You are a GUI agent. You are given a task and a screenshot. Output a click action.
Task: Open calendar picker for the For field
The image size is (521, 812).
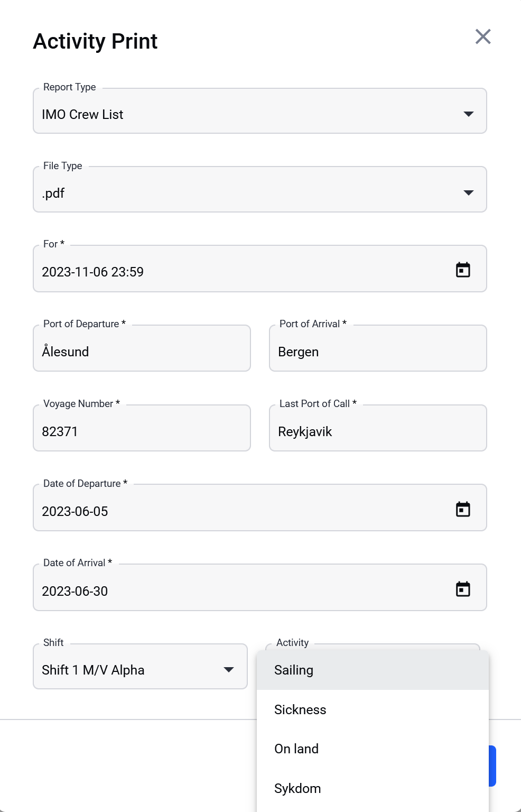click(x=463, y=270)
